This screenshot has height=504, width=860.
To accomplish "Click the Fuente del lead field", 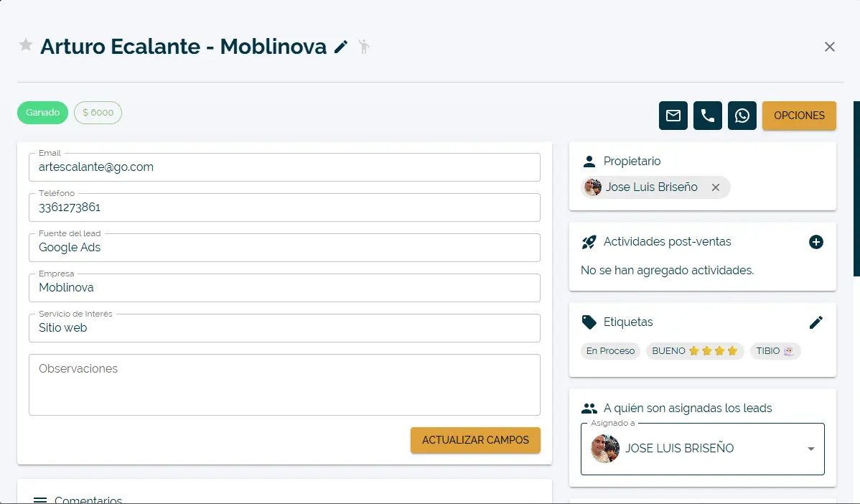I will tap(284, 248).
